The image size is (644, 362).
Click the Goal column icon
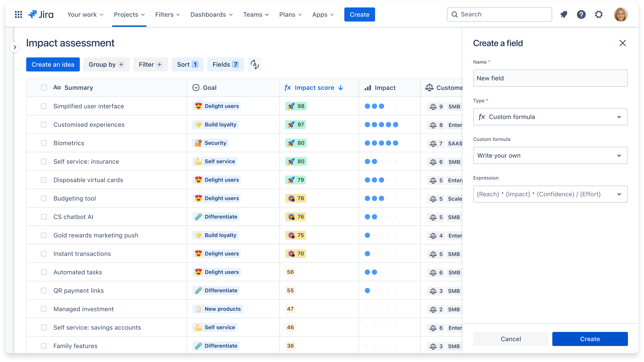tap(196, 87)
